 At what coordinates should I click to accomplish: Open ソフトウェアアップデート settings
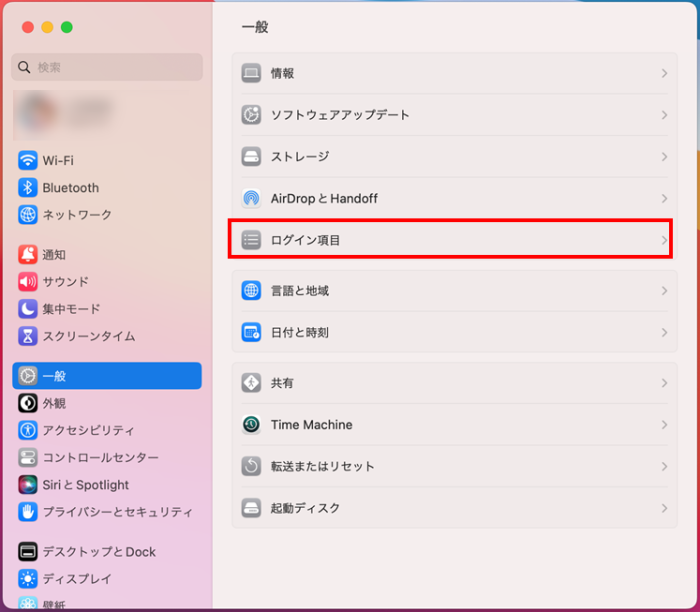pos(340,115)
